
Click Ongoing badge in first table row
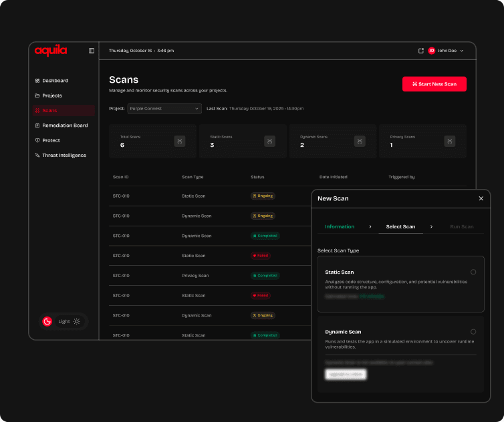pyautogui.click(x=263, y=196)
